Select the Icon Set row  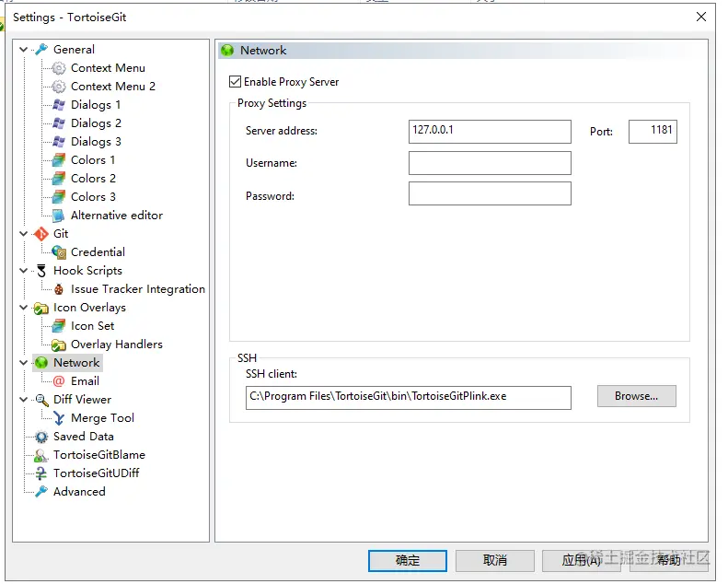pyautogui.click(x=92, y=326)
